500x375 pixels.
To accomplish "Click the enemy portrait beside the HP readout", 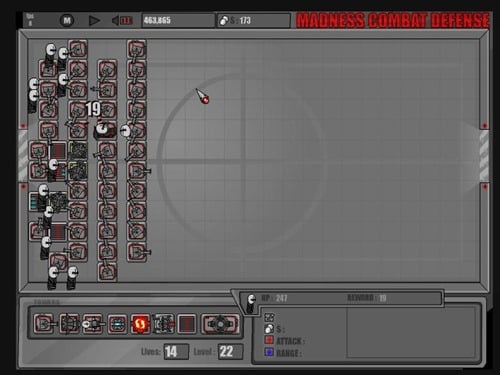I will [x=251, y=303].
